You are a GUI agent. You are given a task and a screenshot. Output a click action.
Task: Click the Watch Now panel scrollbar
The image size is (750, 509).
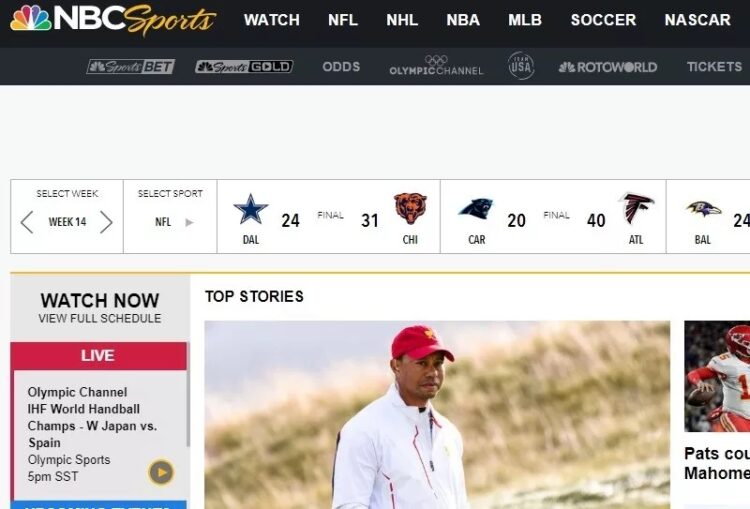point(188,408)
